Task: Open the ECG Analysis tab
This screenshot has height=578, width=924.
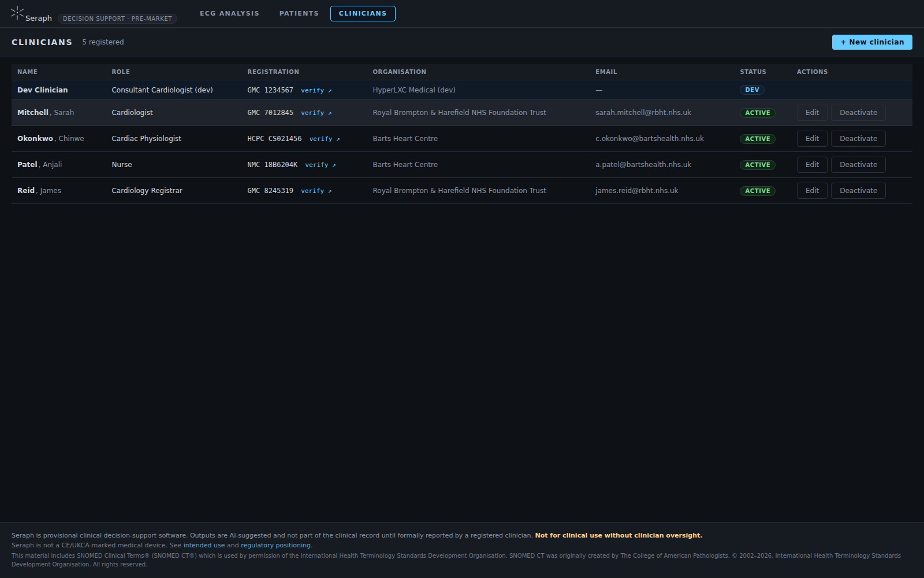Action: (x=229, y=13)
